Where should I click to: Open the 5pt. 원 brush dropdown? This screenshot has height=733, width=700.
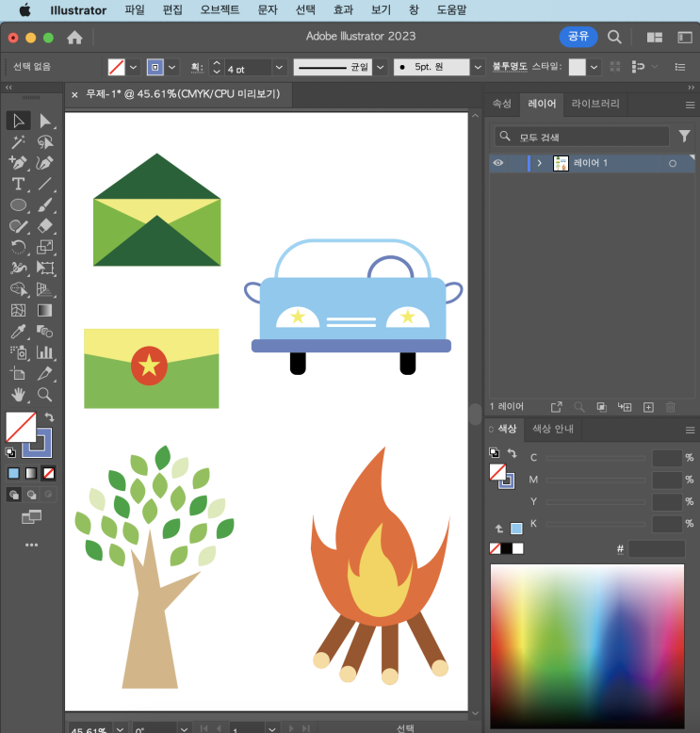(x=477, y=68)
